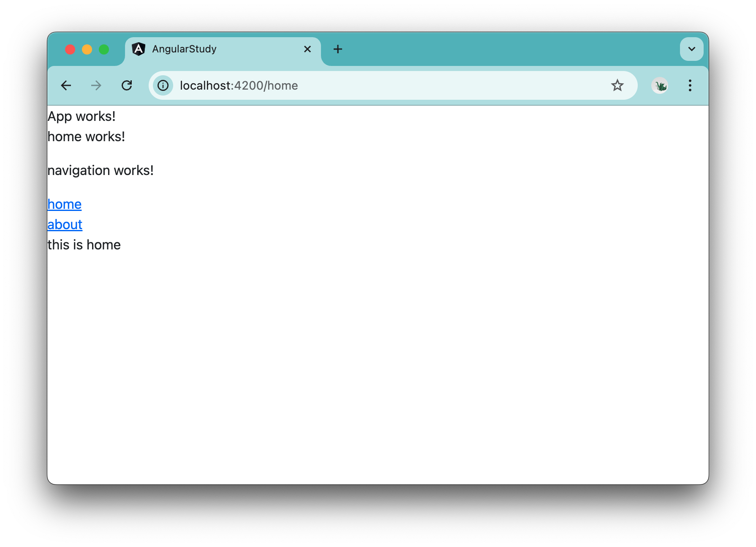Click the green fullscreen traffic light

coord(104,49)
